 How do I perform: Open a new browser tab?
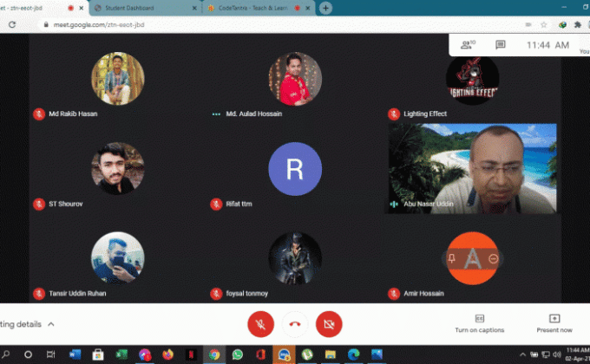coord(325,8)
